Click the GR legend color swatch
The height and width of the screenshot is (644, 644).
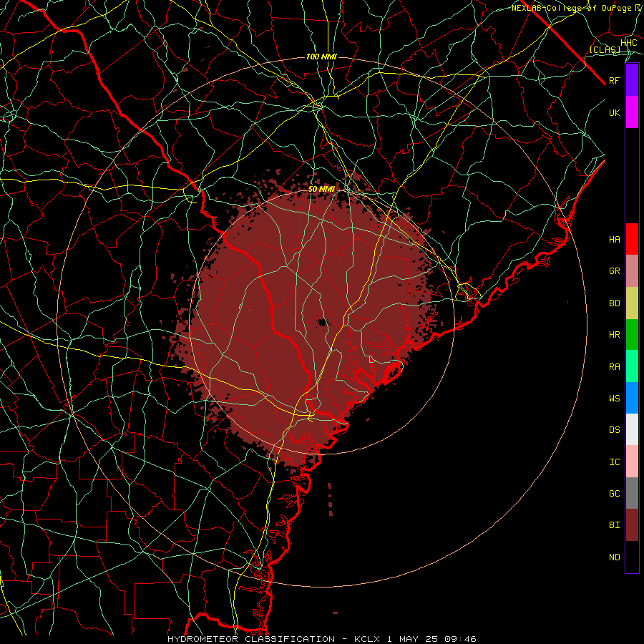point(632,271)
